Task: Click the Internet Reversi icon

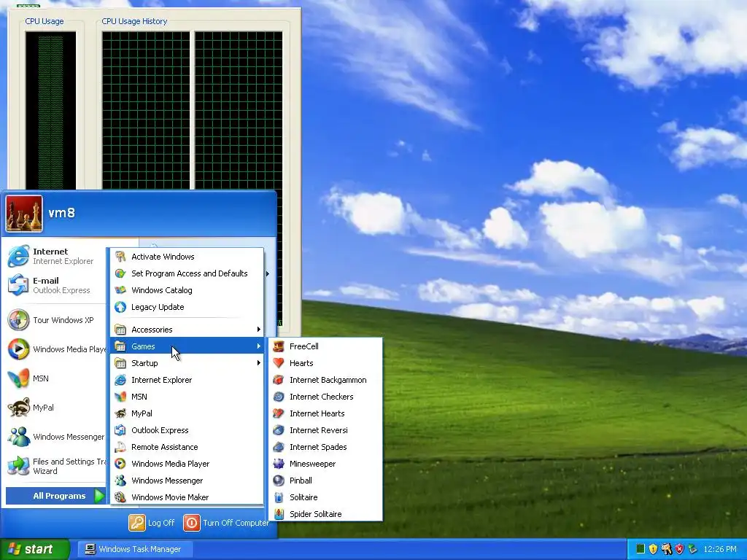Action: (x=279, y=430)
